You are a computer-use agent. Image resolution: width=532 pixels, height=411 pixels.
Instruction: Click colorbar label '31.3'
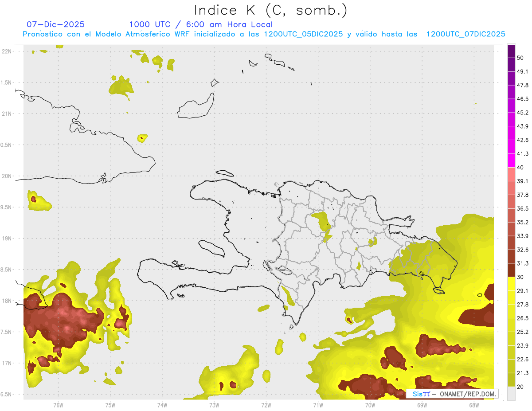click(523, 263)
